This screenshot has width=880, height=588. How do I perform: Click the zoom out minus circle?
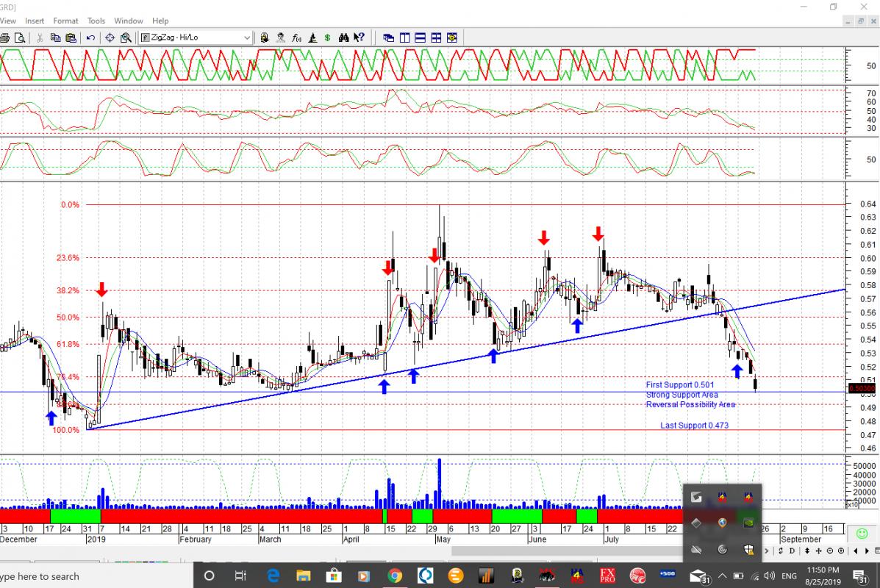pos(830,551)
